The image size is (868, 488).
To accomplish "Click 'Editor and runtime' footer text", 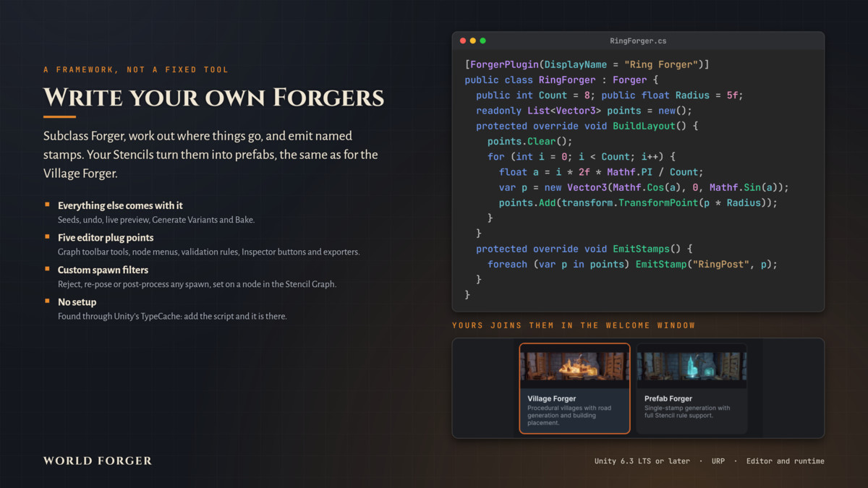I will pyautogui.click(x=786, y=461).
